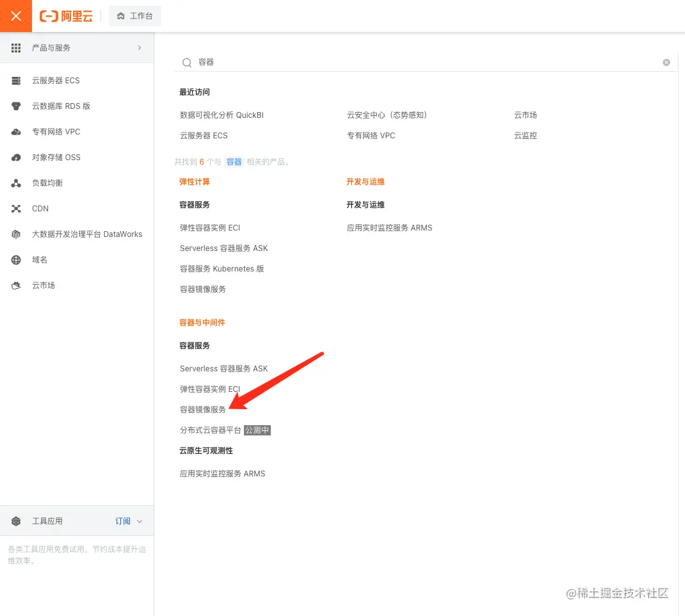Screen dimensions: 685x616
Task: Select the 产品与服务 header label
Action: 51,48
